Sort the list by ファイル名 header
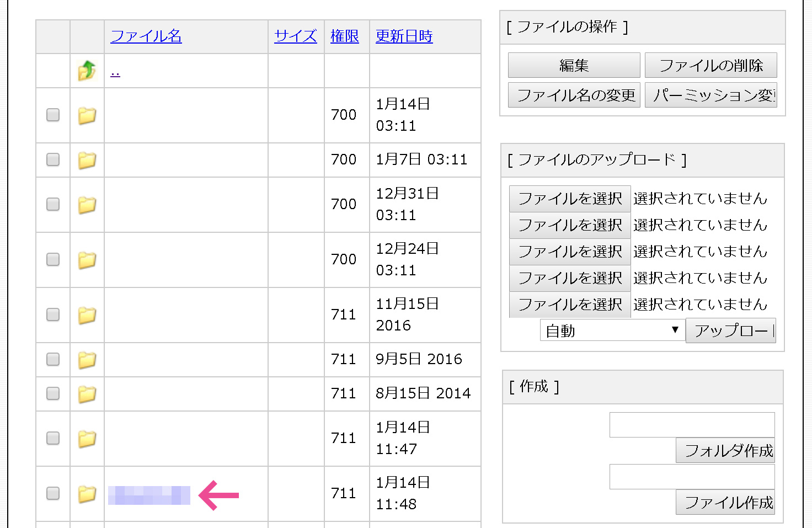Screen dimensions: 812x528 146,36
